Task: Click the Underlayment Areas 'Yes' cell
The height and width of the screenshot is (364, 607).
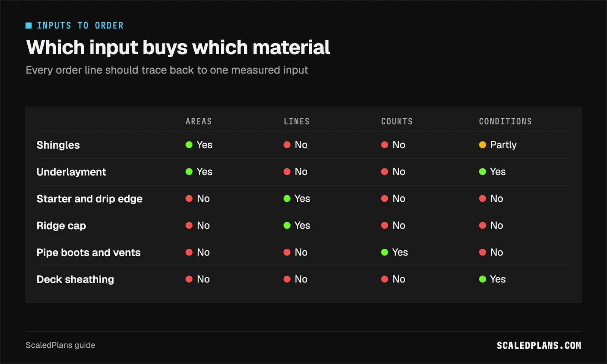Action: pyautogui.click(x=199, y=172)
